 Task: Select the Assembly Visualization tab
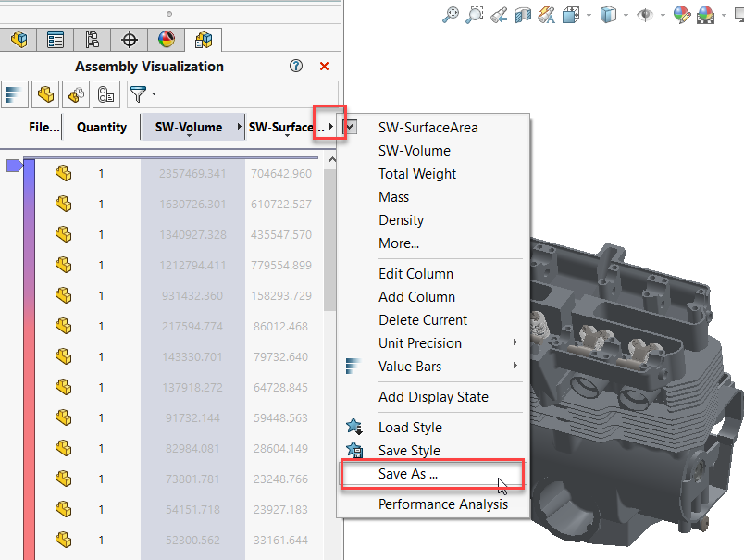click(204, 40)
